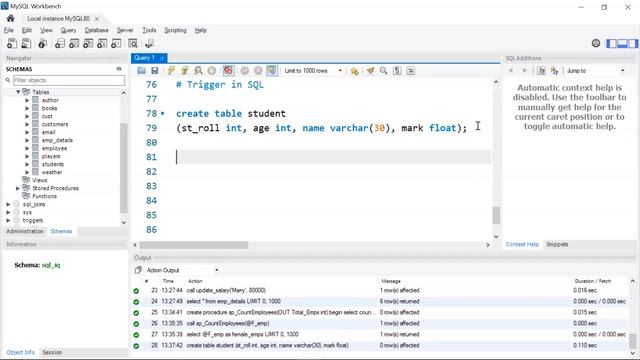Click the Filter objects search field
Image resolution: width=640 pixels, height=360 pixels.
pyautogui.click(x=69, y=80)
